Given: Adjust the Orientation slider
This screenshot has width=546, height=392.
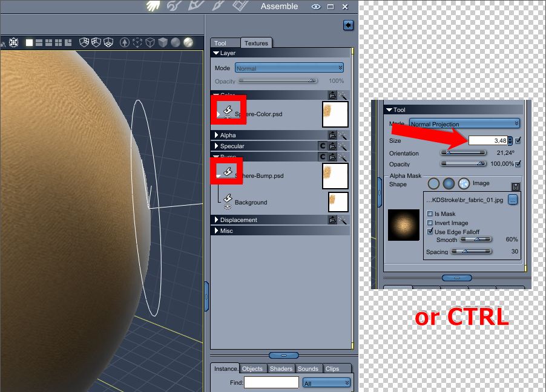Looking at the screenshot, I should [463, 153].
